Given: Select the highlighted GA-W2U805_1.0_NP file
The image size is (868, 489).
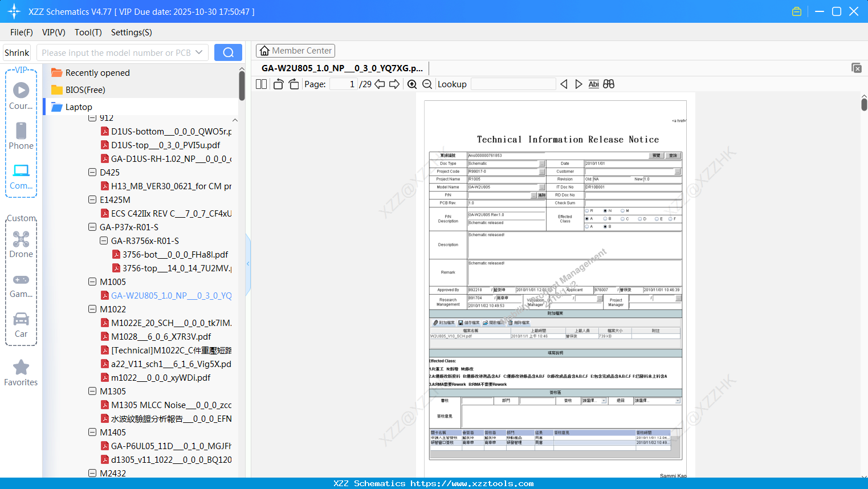Looking at the screenshot, I should [166, 296].
